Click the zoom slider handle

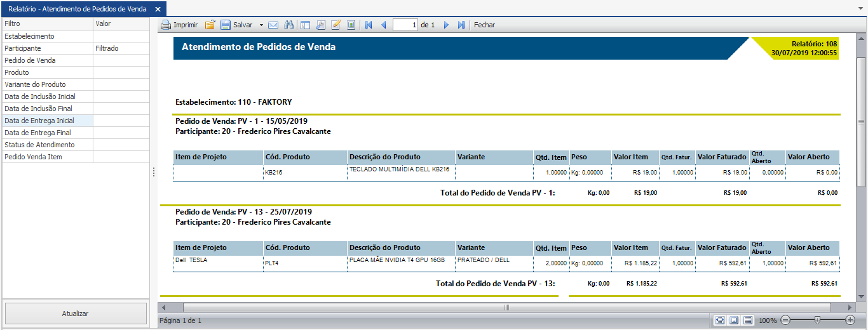click(x=817, y=320)
